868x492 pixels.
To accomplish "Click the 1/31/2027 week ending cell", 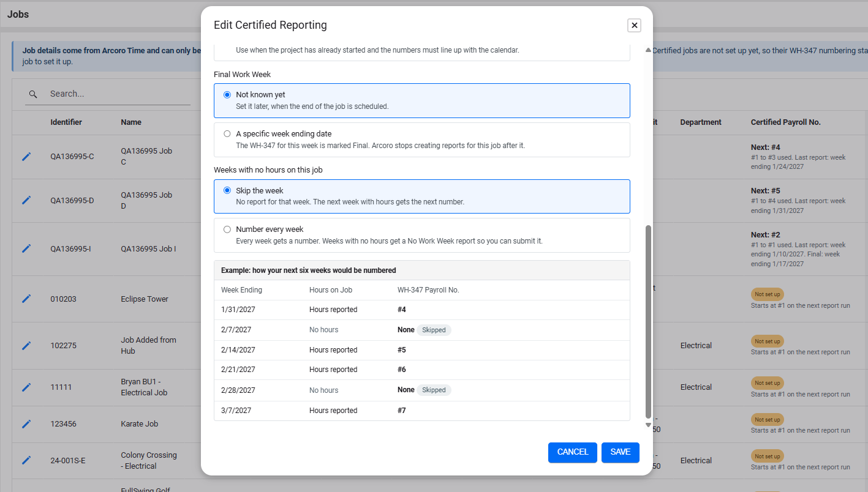I will (x=238, y=310).
